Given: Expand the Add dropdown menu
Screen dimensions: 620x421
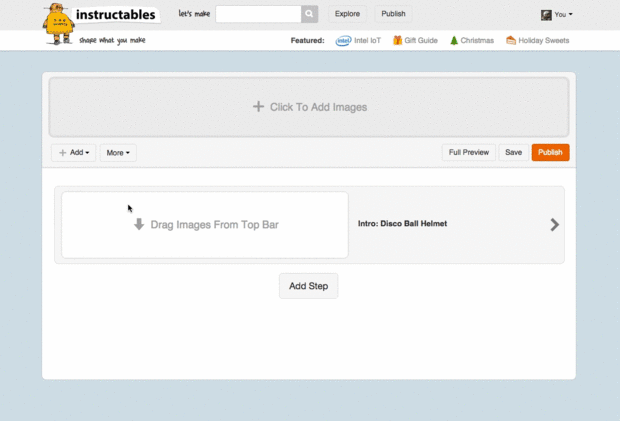Looking at the screenshot, I should pyautogui.click(x=74, y=153).
